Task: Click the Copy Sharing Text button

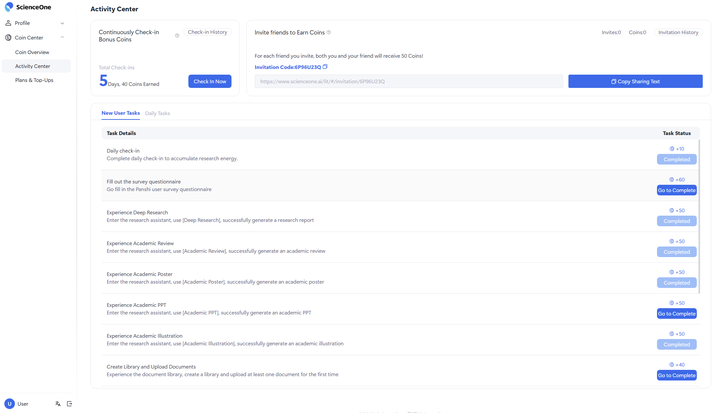Action: point(636,81)
